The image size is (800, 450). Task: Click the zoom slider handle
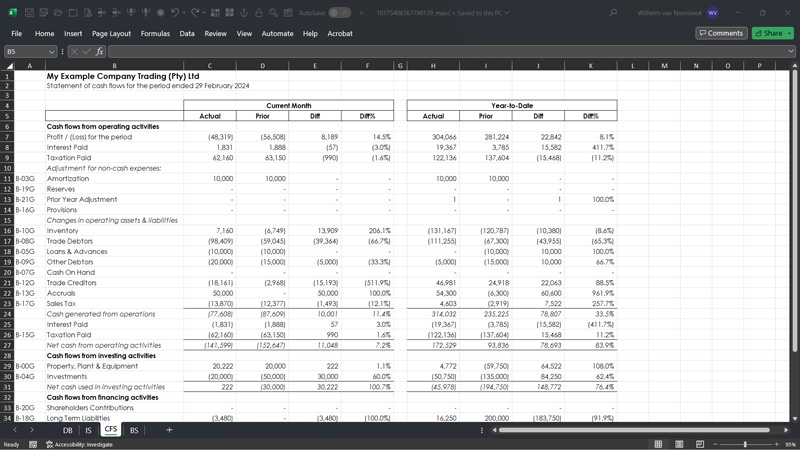(x=745, y=444)
